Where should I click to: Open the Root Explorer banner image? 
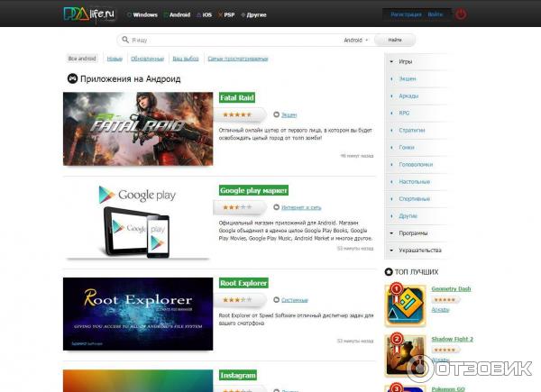pyautogui.click(x=138, y=313)
